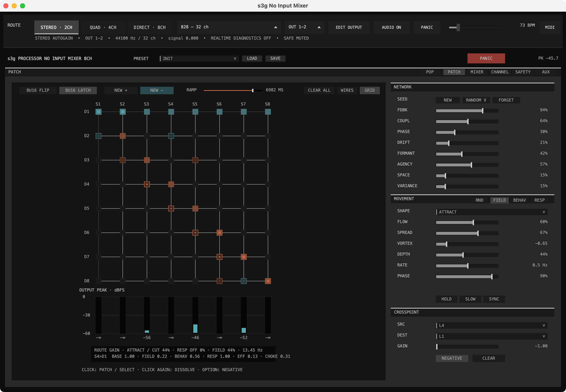Click the S7 to D8 teal crosspoint
566x392 pixels.
click(x=244, y=281)
